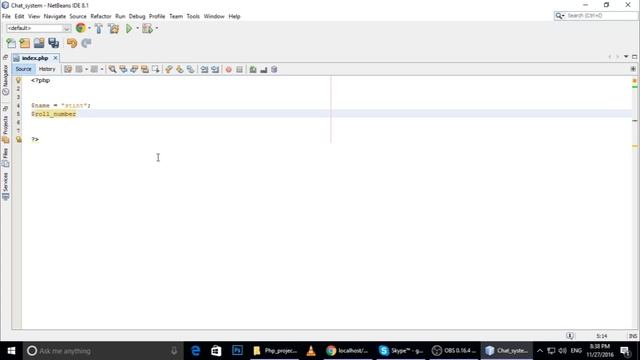Open Chrome browser selector in NetBeans toolbar
Screen dimensions: 640x360
coord(81,28)
